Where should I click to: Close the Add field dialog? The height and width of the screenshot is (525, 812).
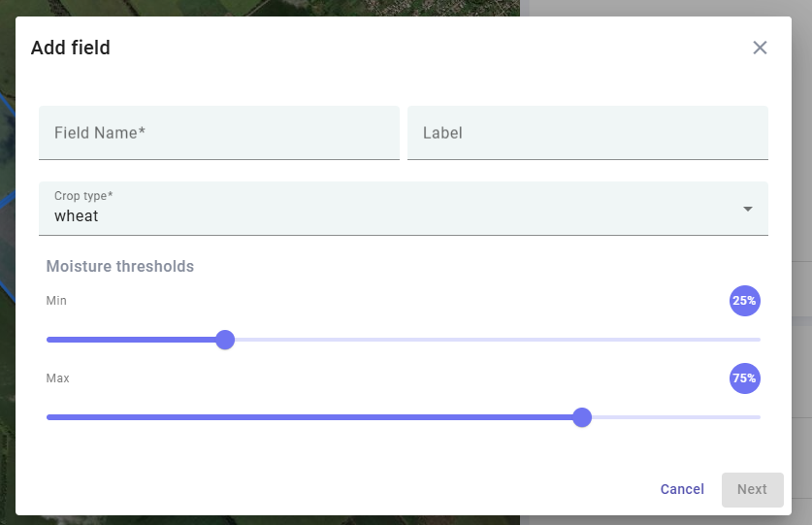(x=760, y=48)
